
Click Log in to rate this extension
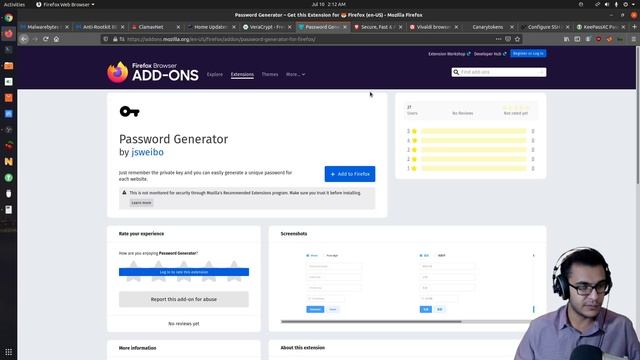pos(184,272)
